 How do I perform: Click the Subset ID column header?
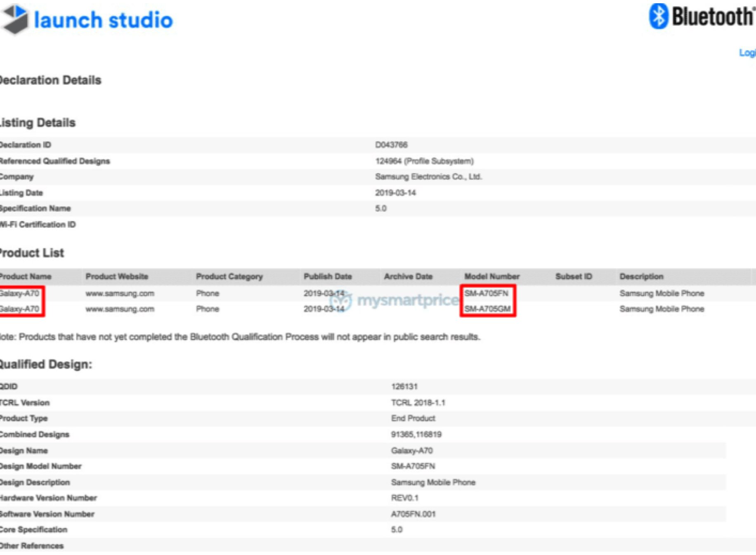[x=574, y=276]
